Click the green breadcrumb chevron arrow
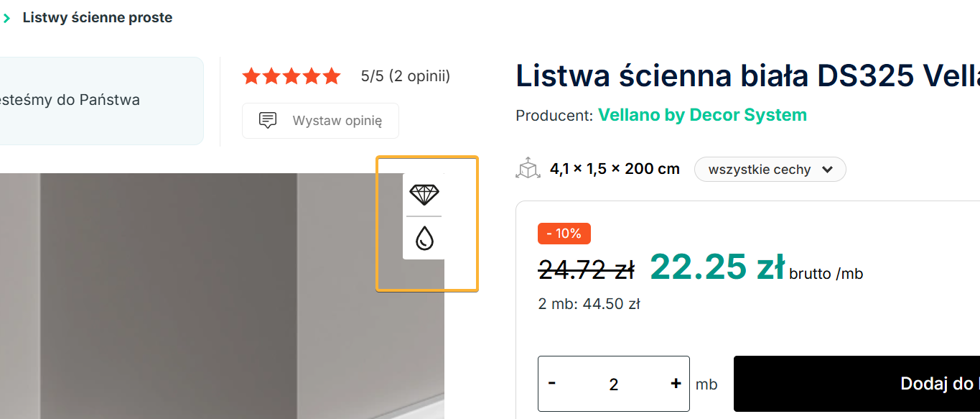The height and width of the screenshot is (419, 980). coord(7,18)
